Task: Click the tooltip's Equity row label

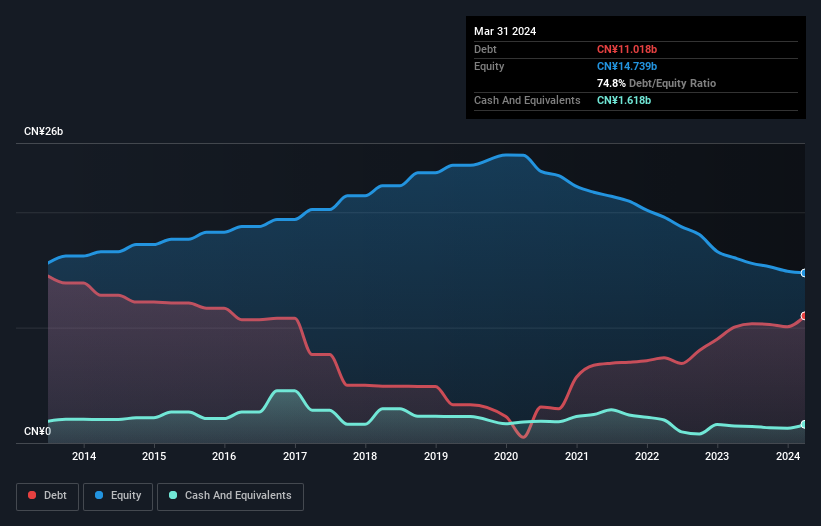Action: [x=489, y=66]
